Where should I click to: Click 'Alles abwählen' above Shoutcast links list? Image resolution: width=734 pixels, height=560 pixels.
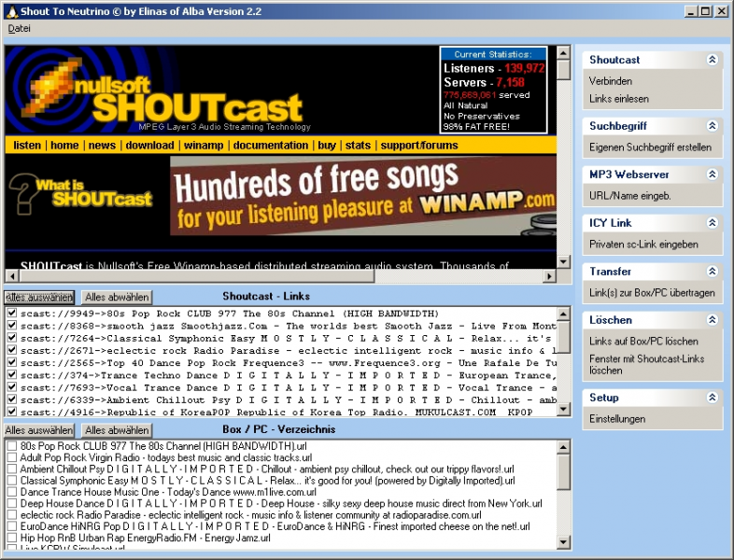point(116,298)
